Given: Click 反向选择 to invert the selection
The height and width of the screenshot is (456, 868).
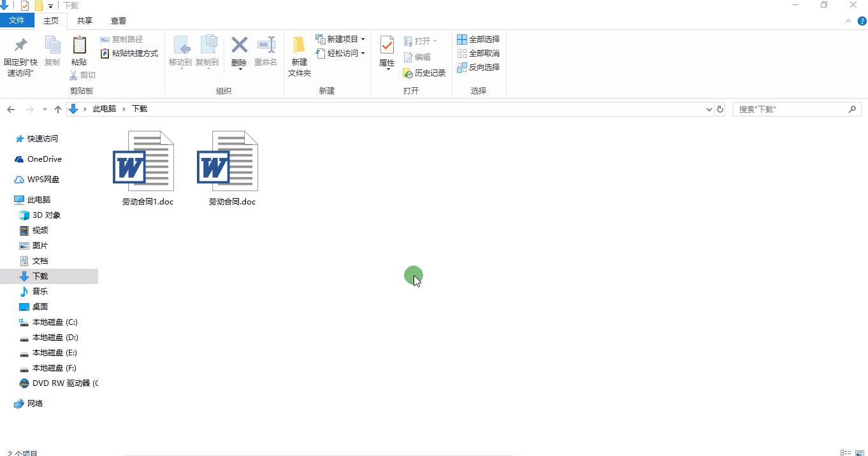Looking at the screenshot, I should coord(478,67).
